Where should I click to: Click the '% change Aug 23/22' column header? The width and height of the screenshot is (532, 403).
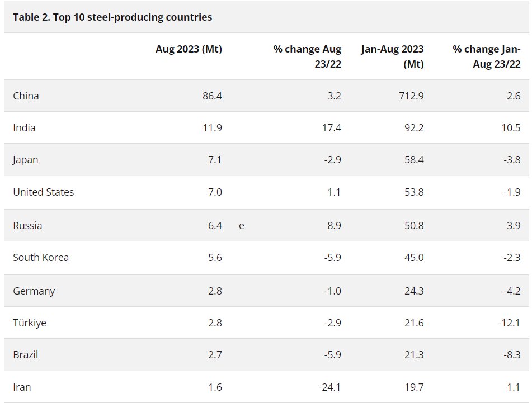(x=307, y=56)
